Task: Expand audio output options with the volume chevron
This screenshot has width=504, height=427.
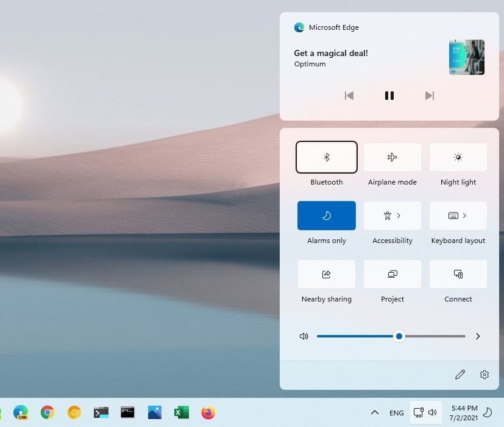Action: click(478, 336)
